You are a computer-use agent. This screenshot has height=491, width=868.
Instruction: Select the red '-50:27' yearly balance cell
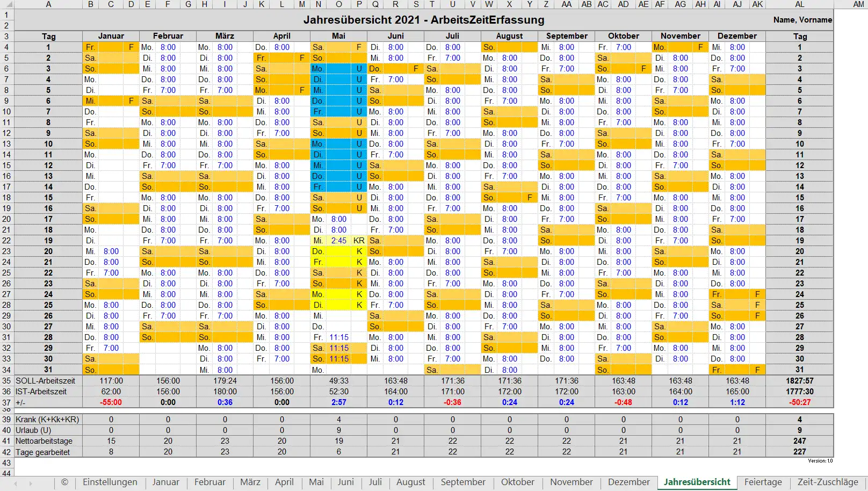click(x=800, y=402)
